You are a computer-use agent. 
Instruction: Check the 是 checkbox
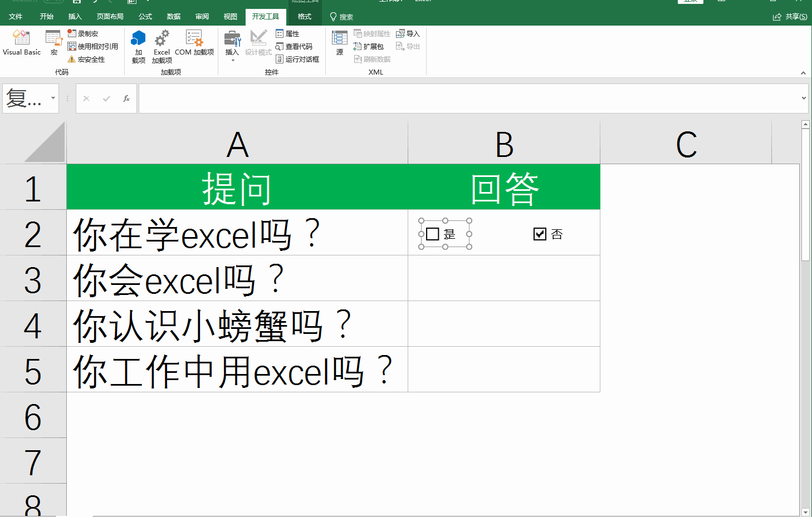pos(433,234)
